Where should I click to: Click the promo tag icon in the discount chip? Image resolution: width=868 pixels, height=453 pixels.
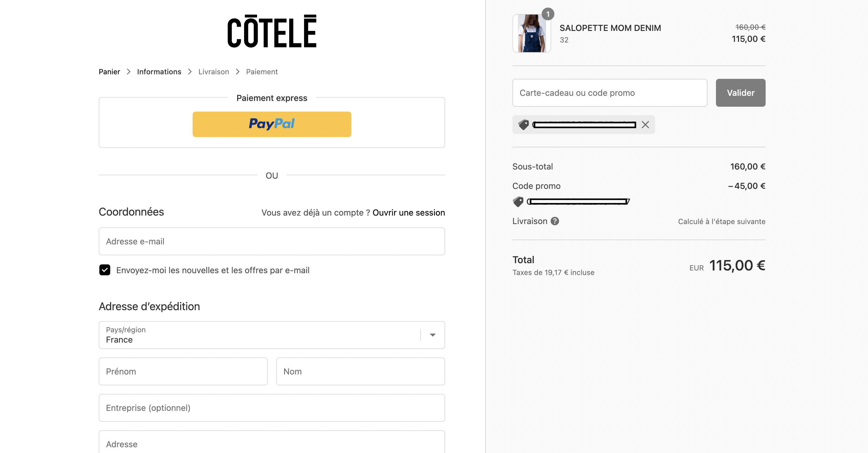(x=523, y=125)
